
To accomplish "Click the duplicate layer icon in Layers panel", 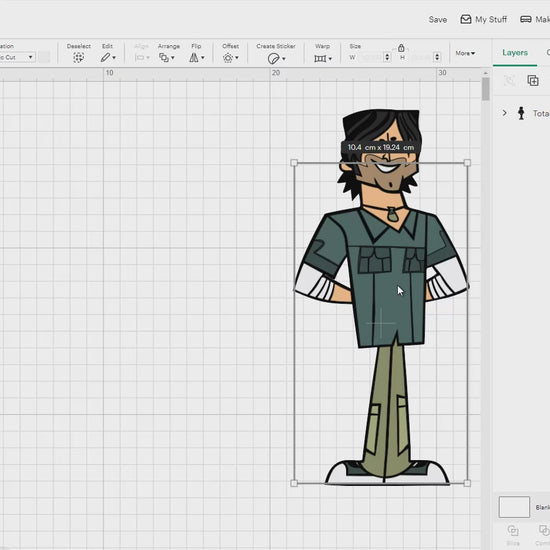I will (533, 80).
